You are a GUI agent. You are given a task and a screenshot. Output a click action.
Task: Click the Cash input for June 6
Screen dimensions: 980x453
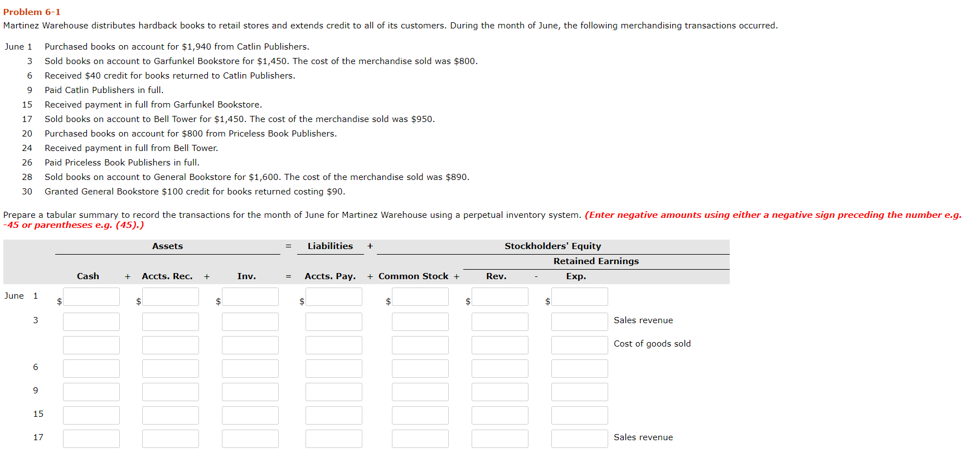pos(91,368)
